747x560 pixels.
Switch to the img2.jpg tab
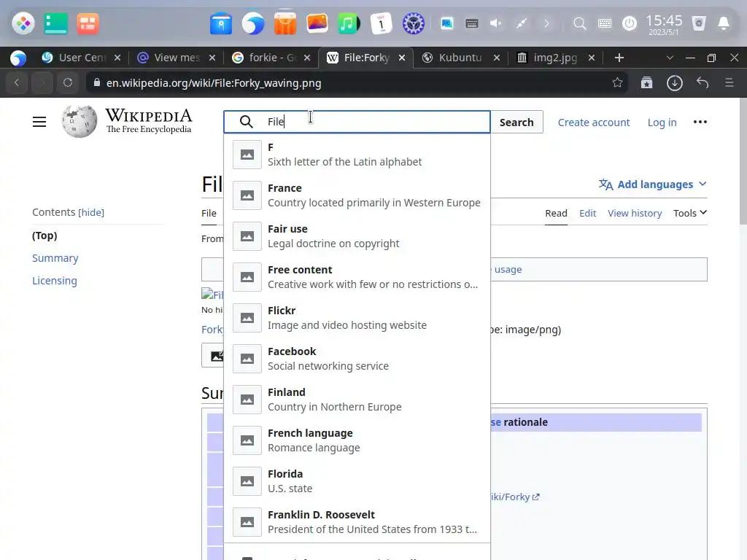(x=555, y=58)
